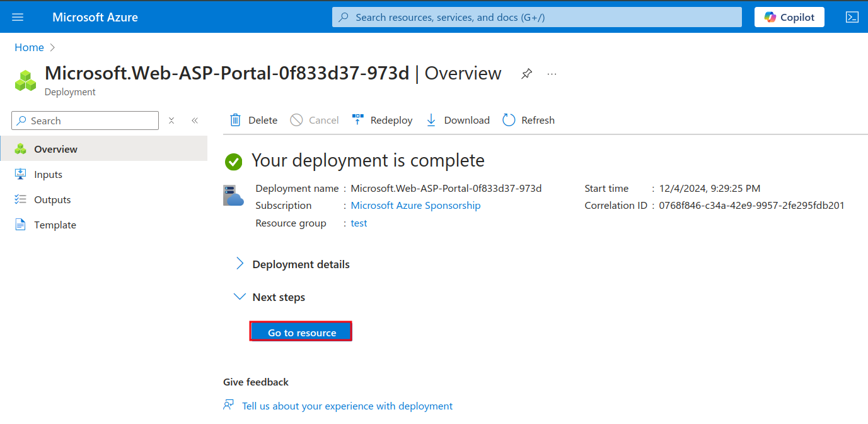
Task: Open the Copilot button
Action: (789, 17)
